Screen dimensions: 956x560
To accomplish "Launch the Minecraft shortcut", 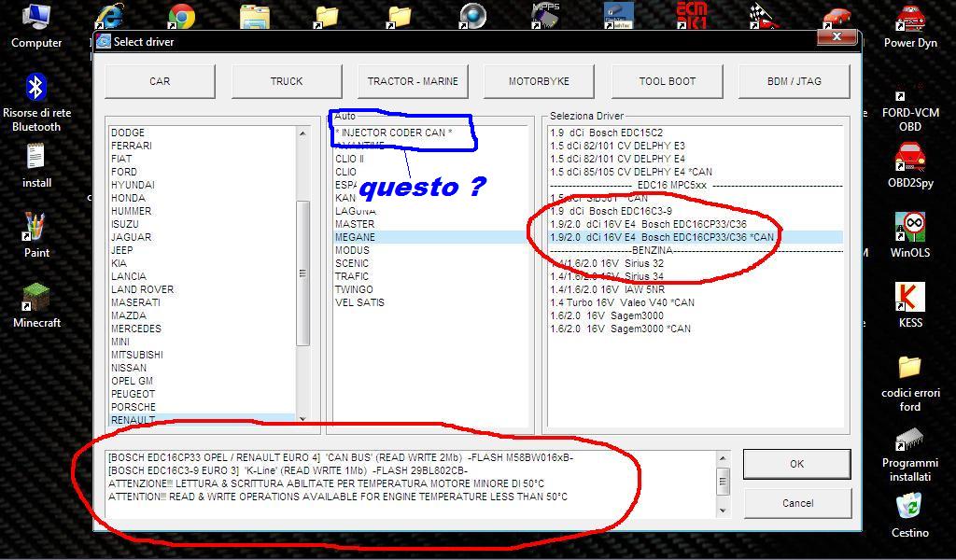I will tap(36, 305).
